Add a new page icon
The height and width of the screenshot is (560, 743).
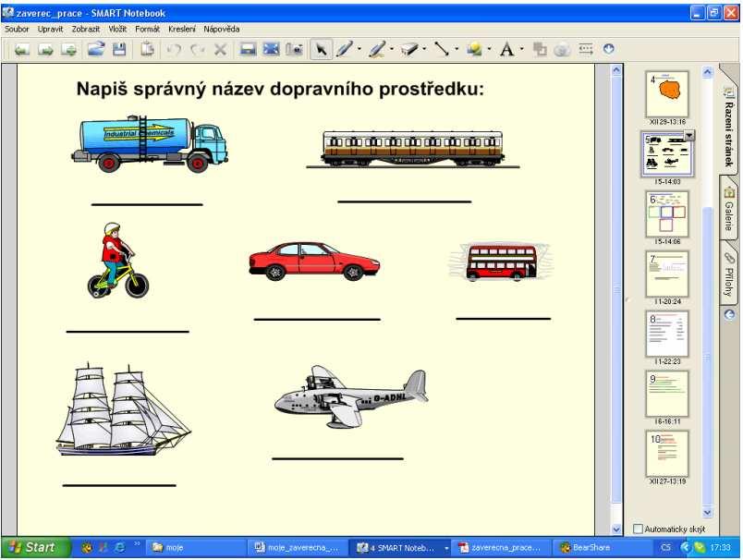click(x=69, y=49)
